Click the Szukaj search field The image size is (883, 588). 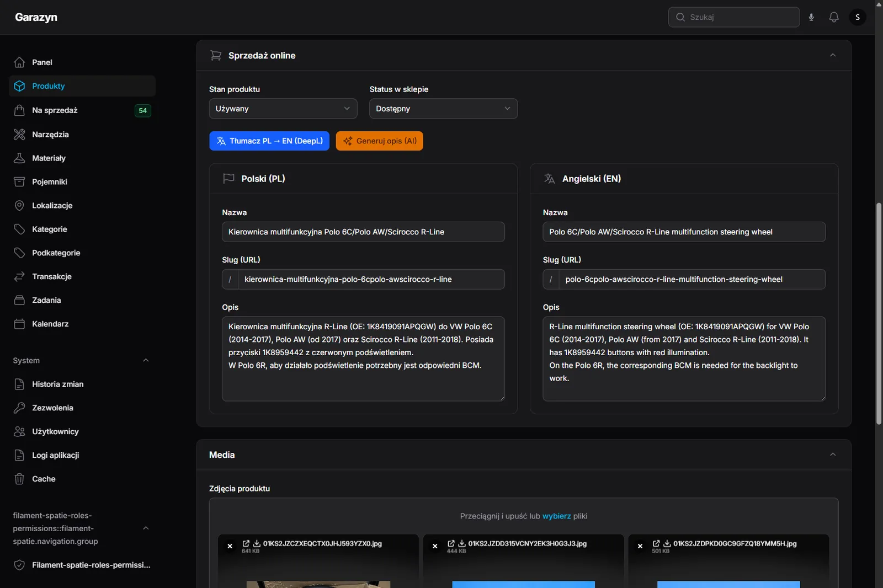click(x=734, y=17)
